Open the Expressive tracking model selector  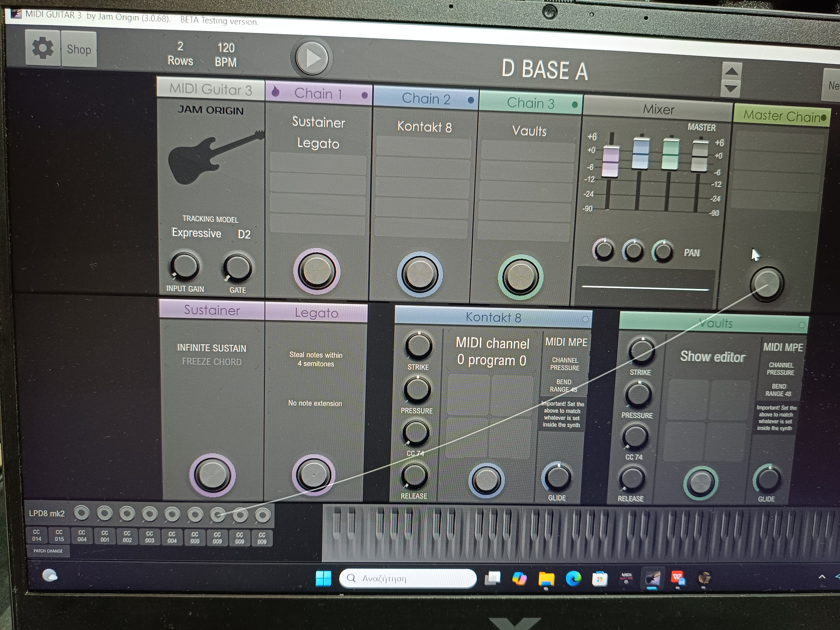coord(196,233)
